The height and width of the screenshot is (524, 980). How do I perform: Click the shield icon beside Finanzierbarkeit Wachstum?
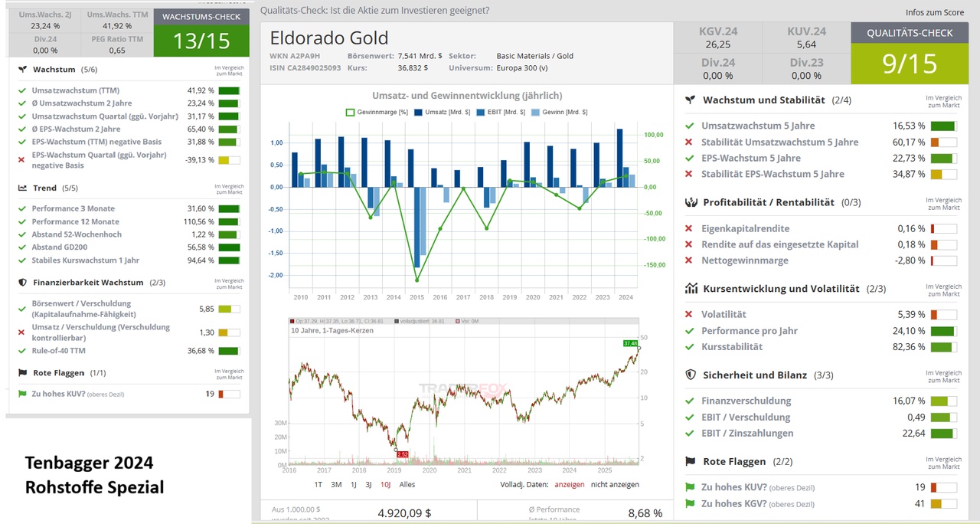click(x=23, y=283)
